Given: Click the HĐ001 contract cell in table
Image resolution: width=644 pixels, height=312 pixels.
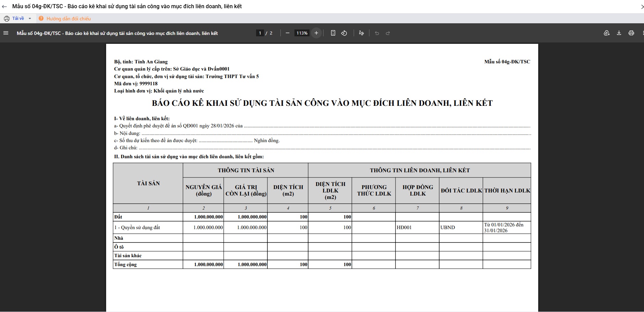Looking at the screenshot, I should (404, 227).
